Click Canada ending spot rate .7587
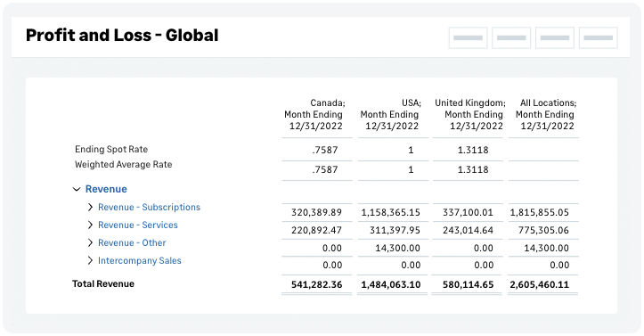The image size is (644, 336). [325, 150]
